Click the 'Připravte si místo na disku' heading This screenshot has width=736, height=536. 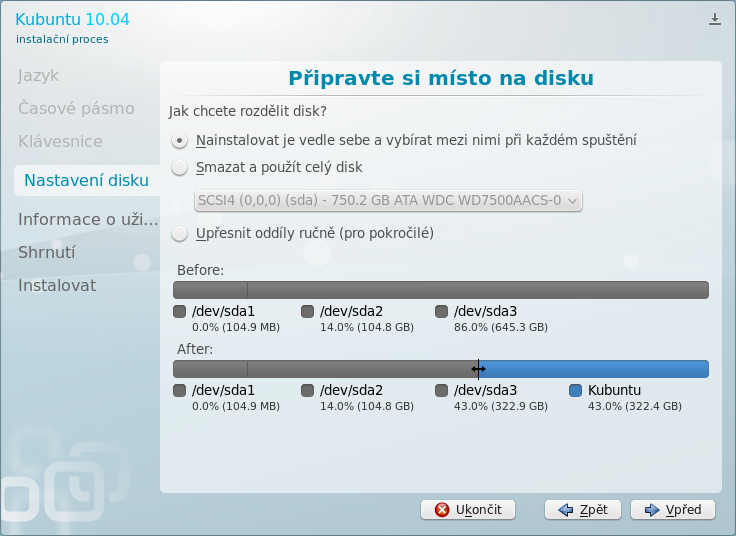click(441, 78)
